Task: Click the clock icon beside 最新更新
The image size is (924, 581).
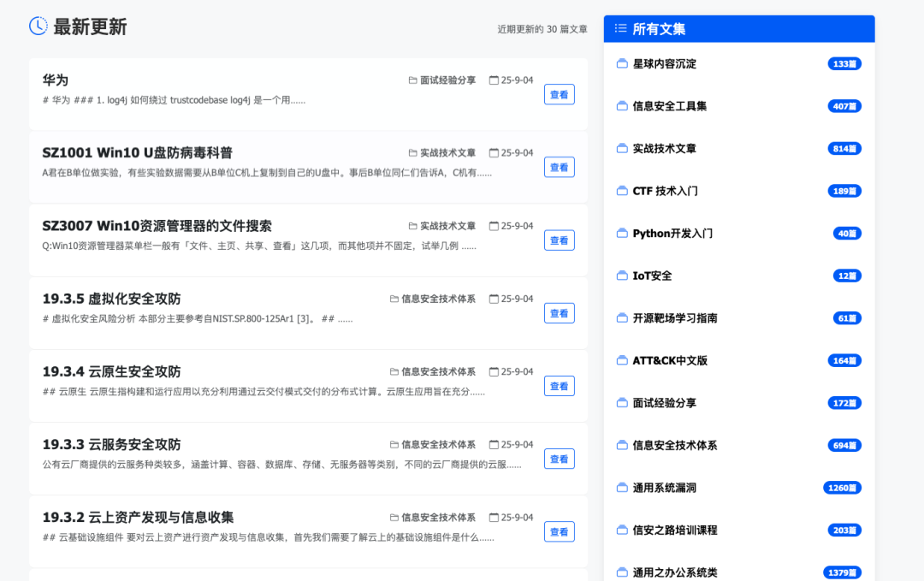Action: pyautogui.click(x=38, y=26)
